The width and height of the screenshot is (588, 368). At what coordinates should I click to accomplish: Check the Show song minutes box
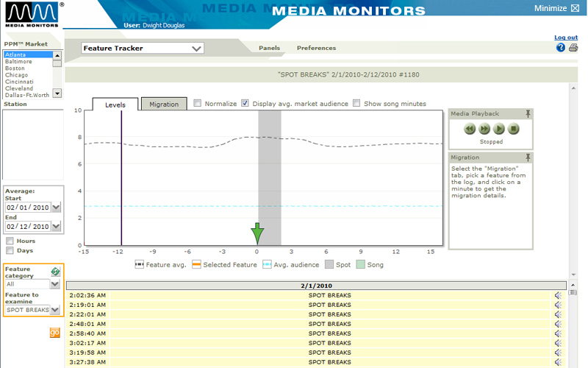coord(356,104)
